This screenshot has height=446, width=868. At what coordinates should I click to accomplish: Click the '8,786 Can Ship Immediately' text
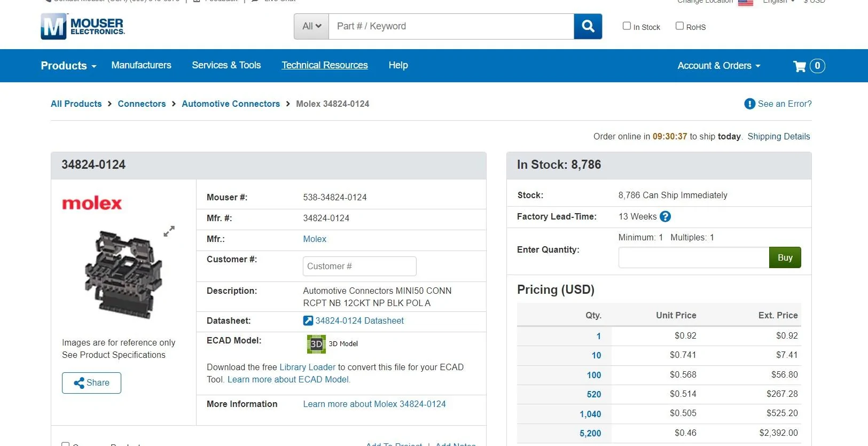click(x=673, y=195)
